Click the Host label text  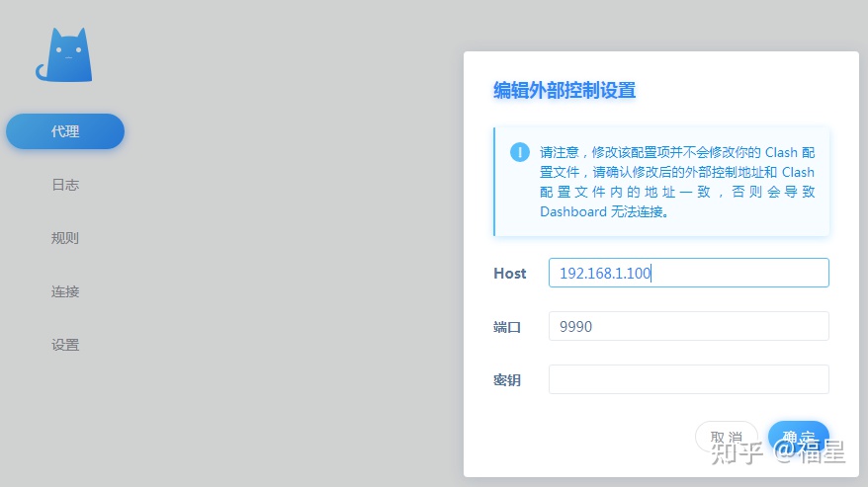click(510, 274)
